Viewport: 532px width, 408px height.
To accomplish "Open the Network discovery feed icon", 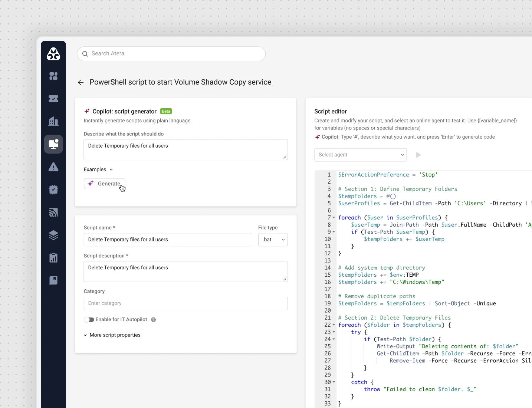I will click(x=53, y=213).
